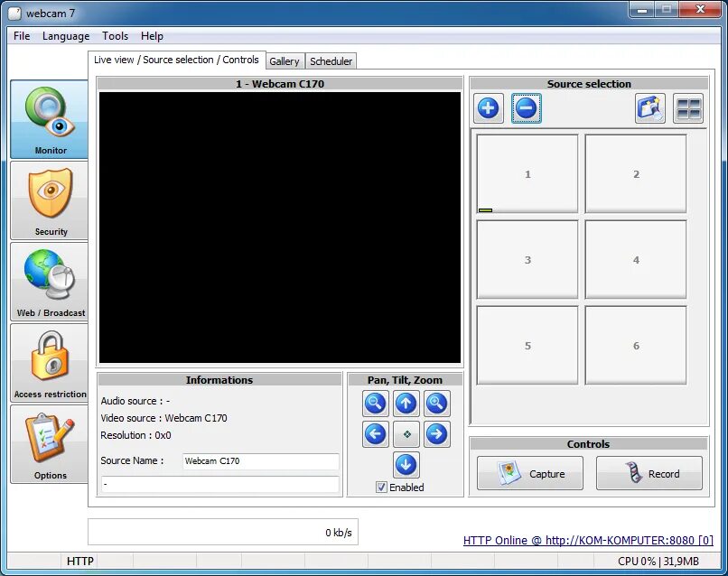Click the 0 kb/s bandwidth display
The image size is (728, 576).
click(223, 532)
